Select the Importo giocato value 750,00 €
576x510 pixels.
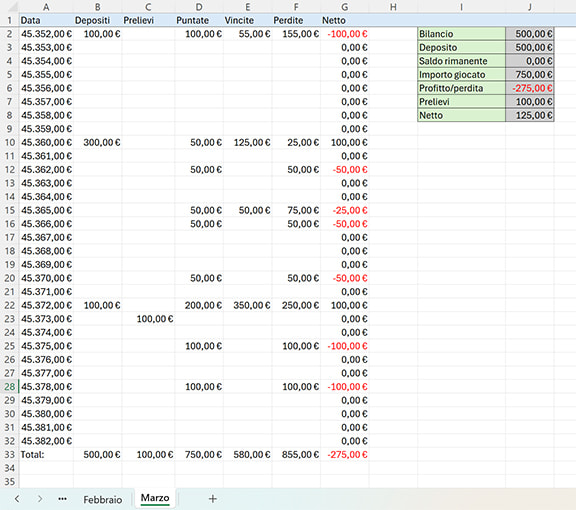(530, 75)
